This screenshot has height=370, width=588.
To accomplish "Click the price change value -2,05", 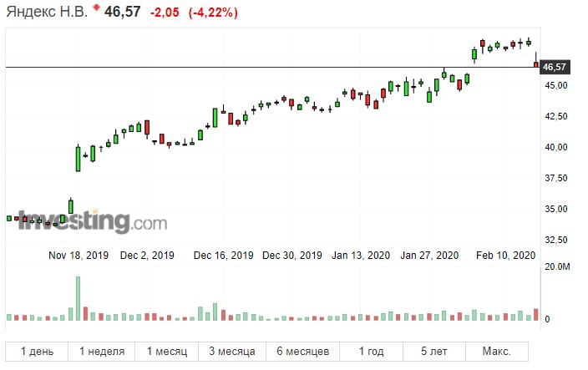I will click(165, 13).
